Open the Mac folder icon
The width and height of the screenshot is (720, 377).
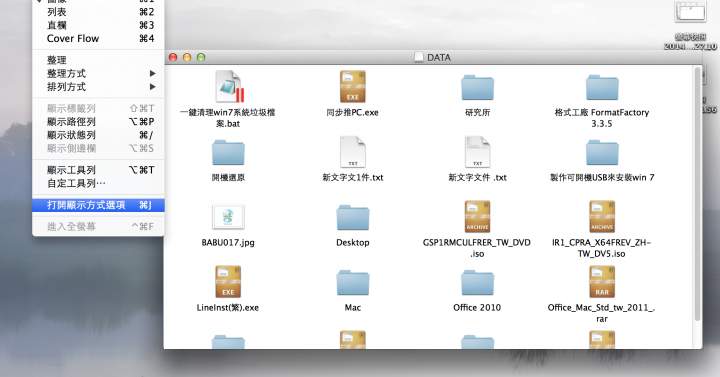click(353, 283)
